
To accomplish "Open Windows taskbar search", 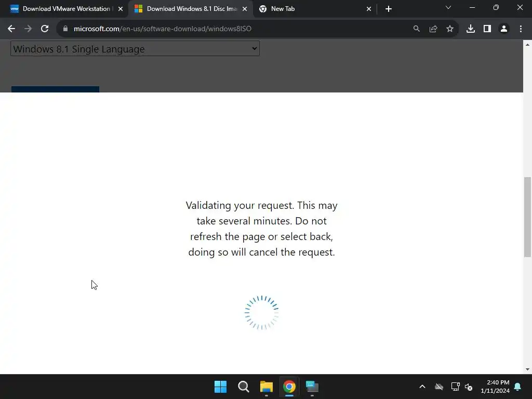I will 243,387.
